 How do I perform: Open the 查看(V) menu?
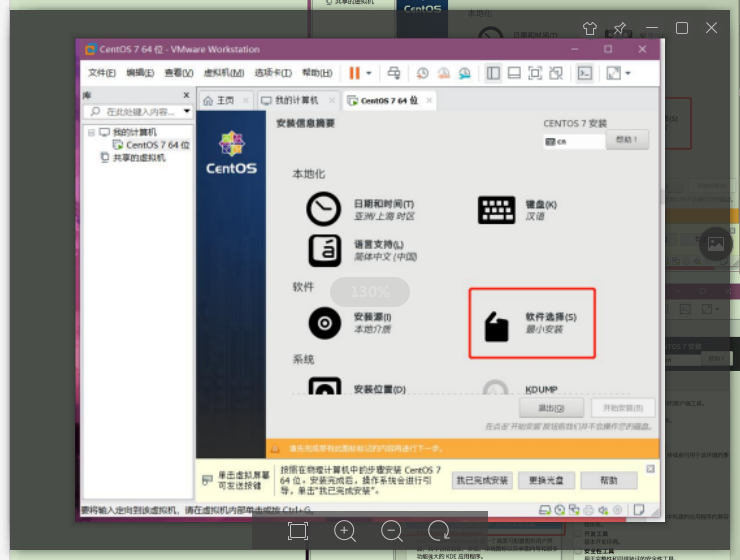[178, 73]
